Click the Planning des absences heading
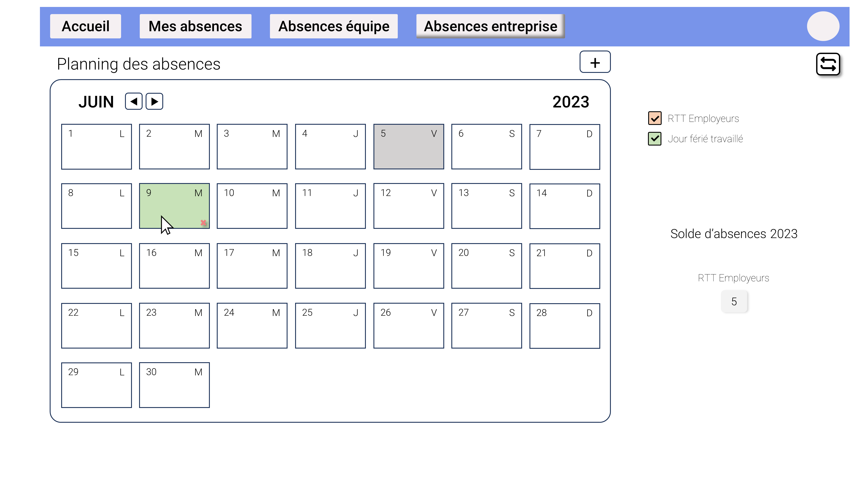868x488 pixels. [139, 64]
